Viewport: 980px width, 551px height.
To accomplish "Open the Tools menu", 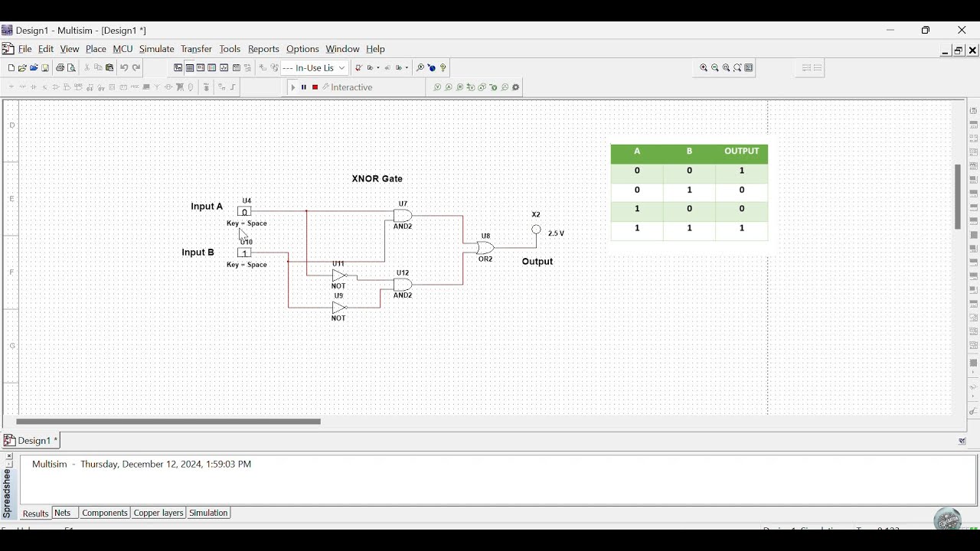I will pos(230,50).
